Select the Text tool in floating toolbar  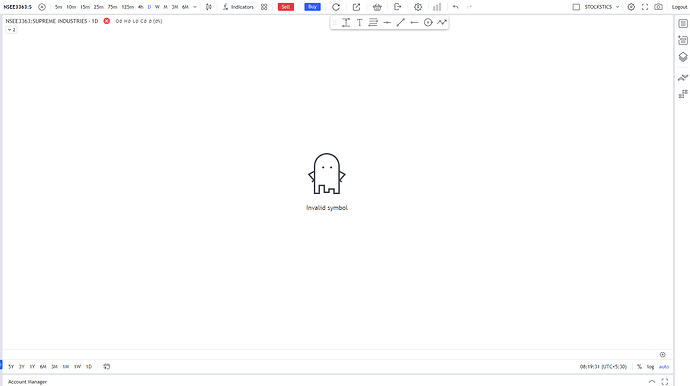click(x=360, y=22)
